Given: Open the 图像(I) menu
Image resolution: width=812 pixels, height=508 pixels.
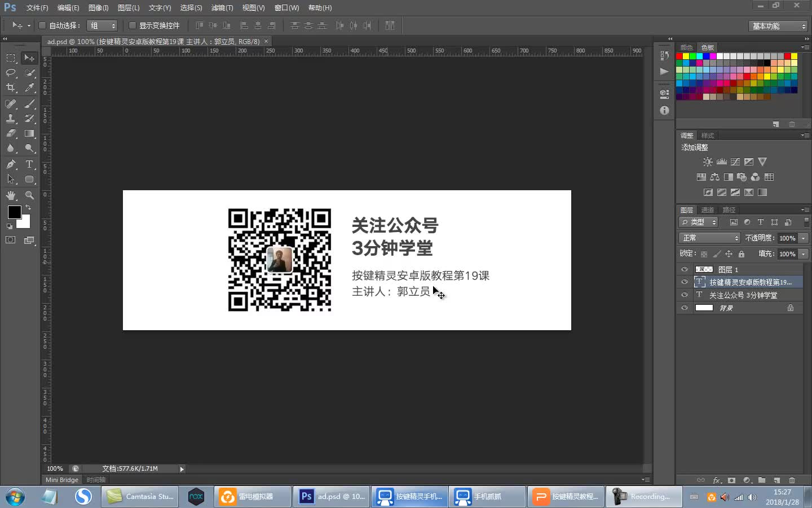Looking at the screenshot, I should coord(98,8).
